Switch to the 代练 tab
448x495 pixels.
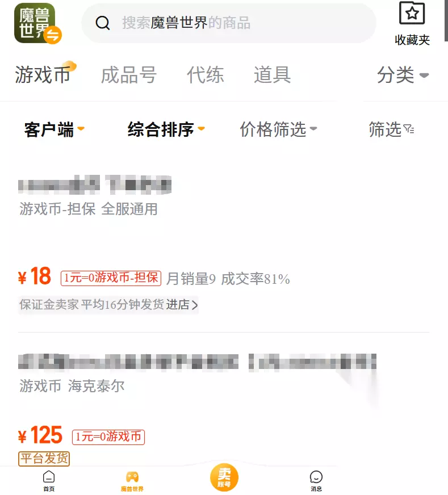[x=206, y=75]
